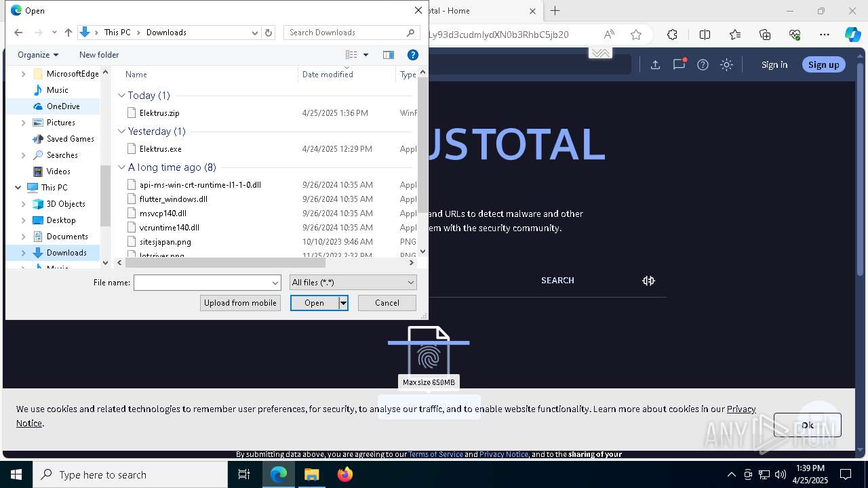Open Copilot sidebar icon
Screen dimensions: 868x488
[x=852, y=35]
